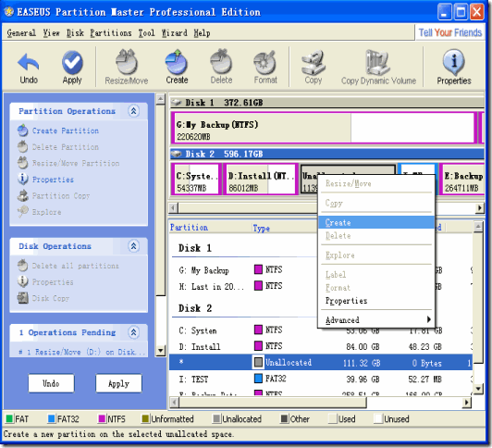Viewport: 492px width, 448px height.
Task: Click Disk Copy sidebar icon
Action: pyautogui.click(x=22, y=298)
